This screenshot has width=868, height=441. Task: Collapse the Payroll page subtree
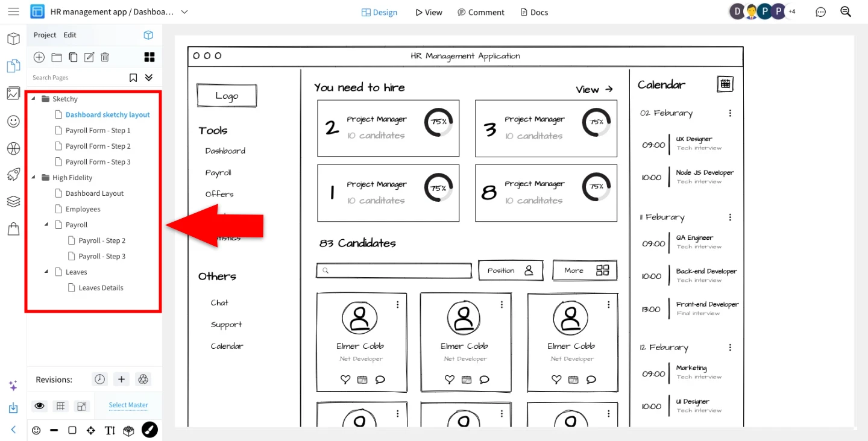(x=46, y=225)
